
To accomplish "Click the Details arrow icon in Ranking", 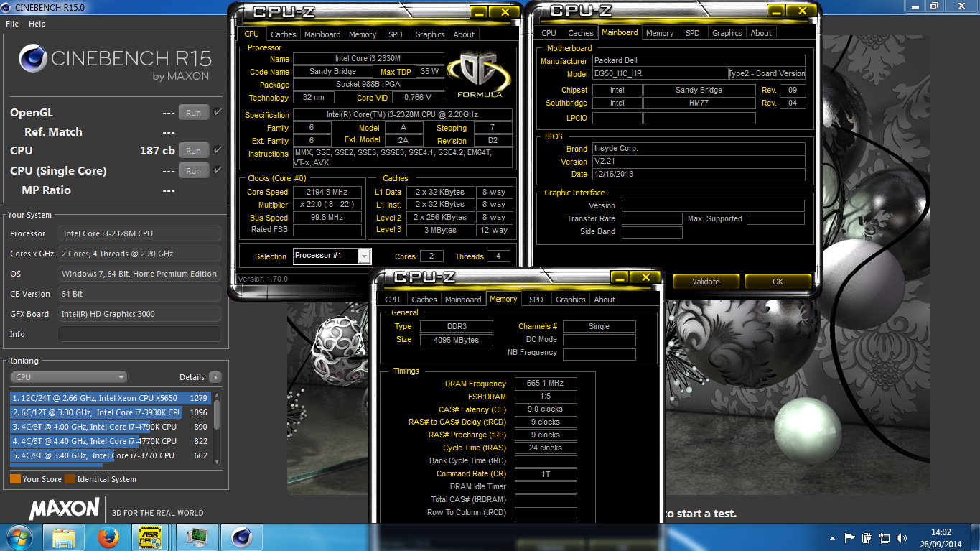I will pyautogui.click(x=215, y=377).
